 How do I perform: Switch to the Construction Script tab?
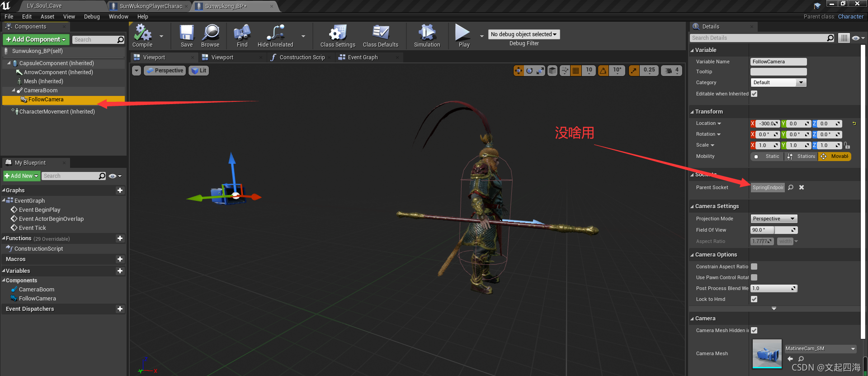302,57
